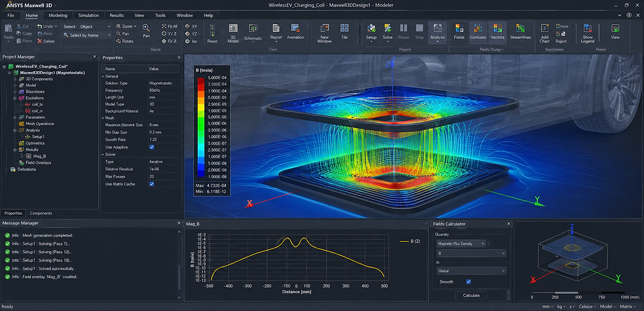Switch to the Modeling ribbon tab
644x311 pixels.
(x=58, y=16)
